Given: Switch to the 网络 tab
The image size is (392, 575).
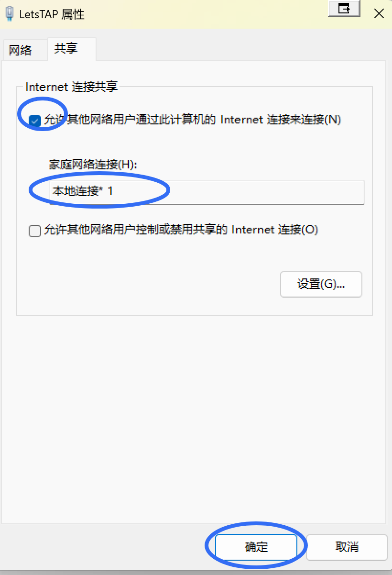Looking at the screenshot, I should (21, 50).
